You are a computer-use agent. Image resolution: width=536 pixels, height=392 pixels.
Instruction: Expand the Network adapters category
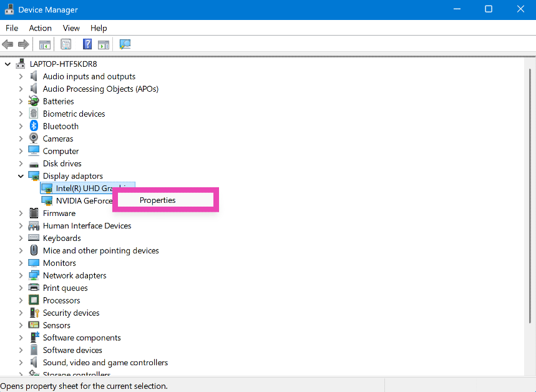[x=21, y=275]
